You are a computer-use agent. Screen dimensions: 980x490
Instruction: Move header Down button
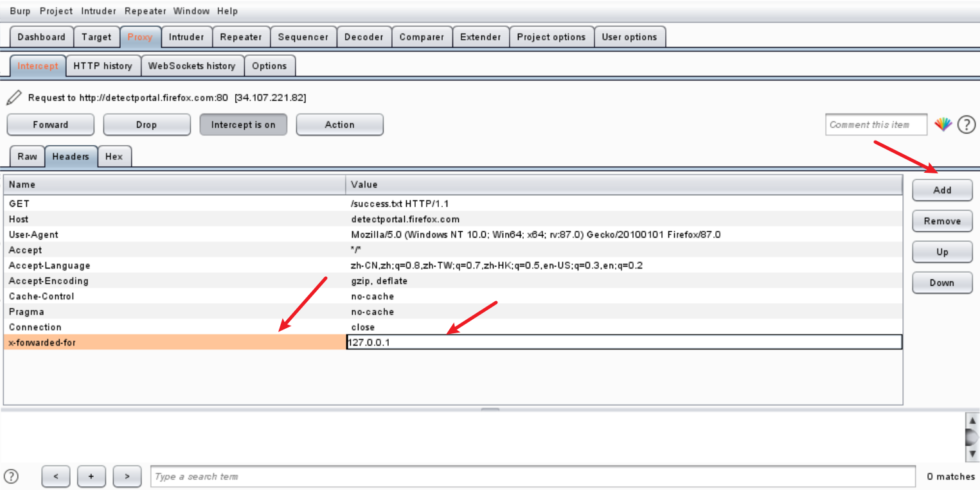click(943, 283)
